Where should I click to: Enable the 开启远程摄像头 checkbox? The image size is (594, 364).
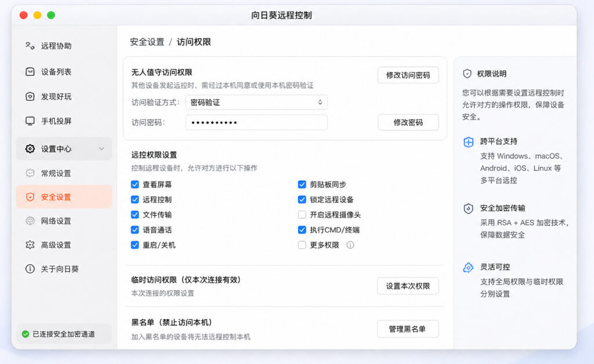pos(302,214)
